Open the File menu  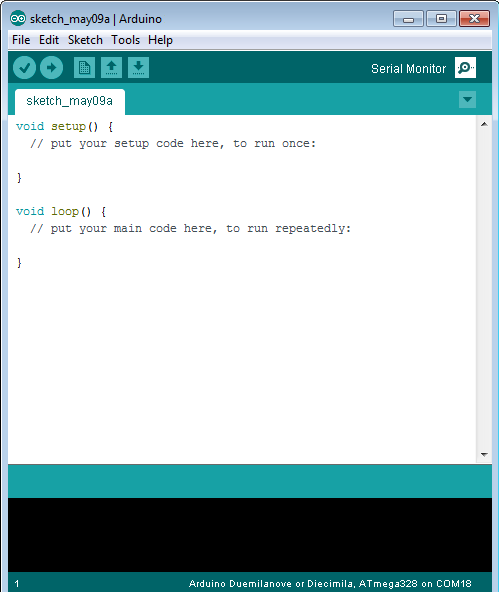(21, 40)
